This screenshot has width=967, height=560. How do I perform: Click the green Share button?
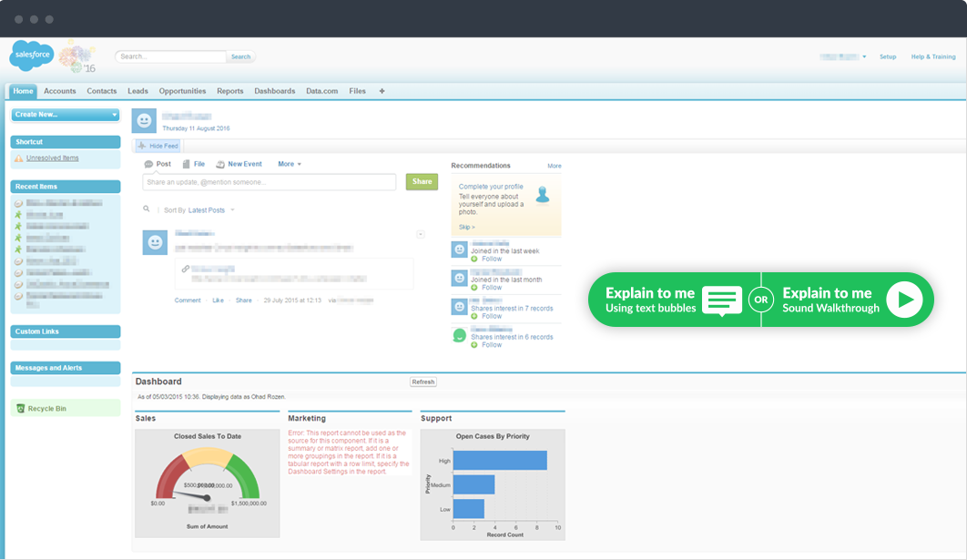[x=422, y=182]
